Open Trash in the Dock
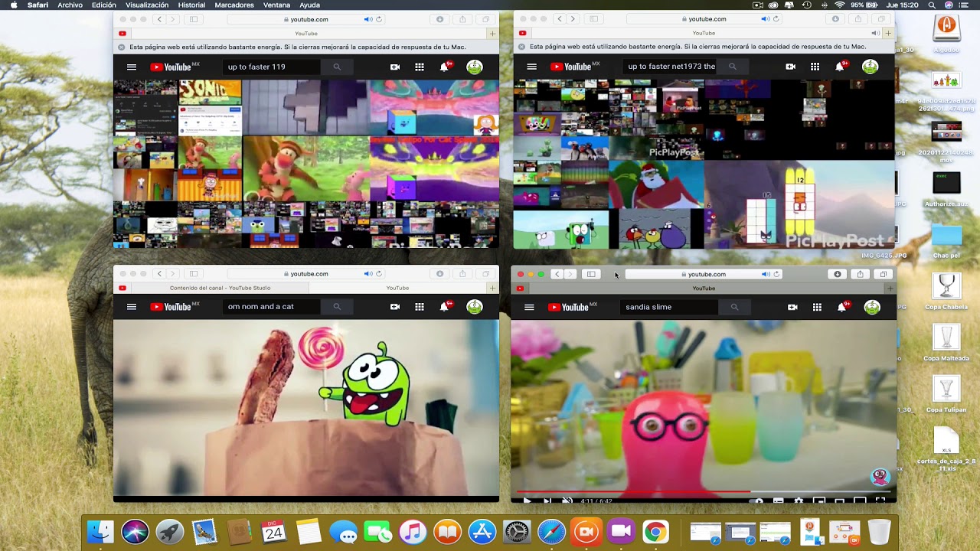 click(x=880, y=532)
